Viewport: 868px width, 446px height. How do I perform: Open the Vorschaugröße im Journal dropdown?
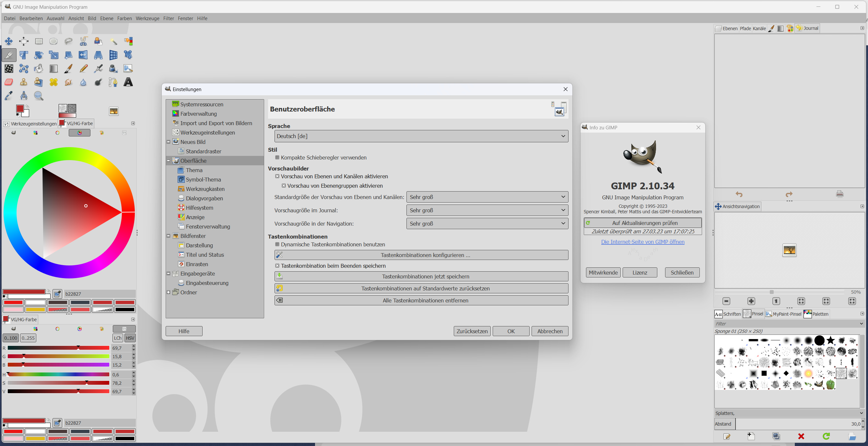[487, 210]
